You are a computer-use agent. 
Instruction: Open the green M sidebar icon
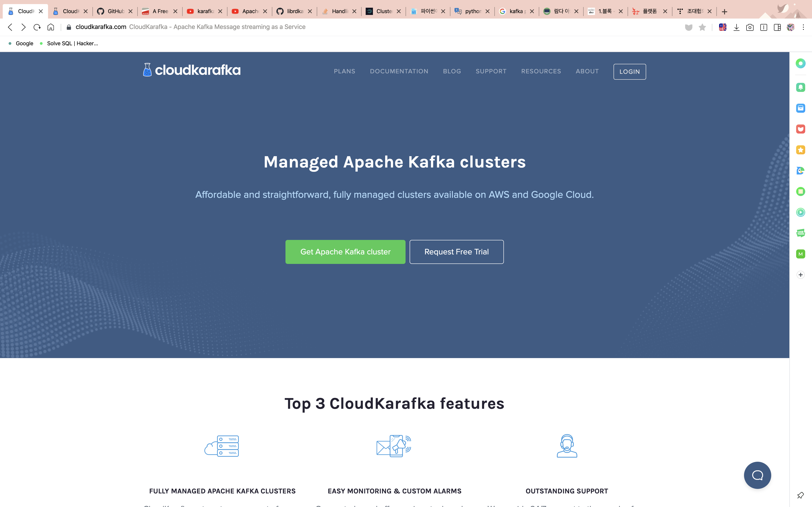(x=801, y=254)
